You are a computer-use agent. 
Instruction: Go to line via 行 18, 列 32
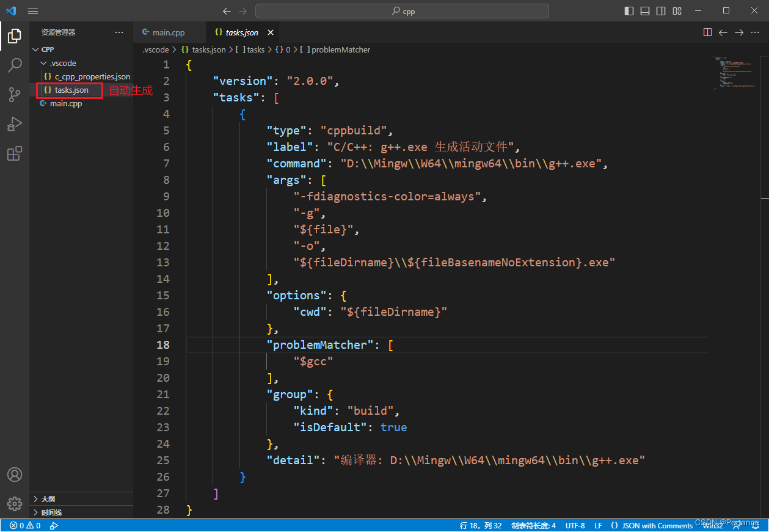(x=481, y=525)
